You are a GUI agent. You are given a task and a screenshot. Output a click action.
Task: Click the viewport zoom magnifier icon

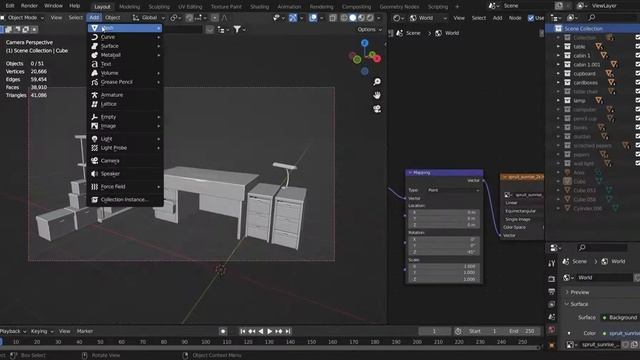(x=377, y=82)
